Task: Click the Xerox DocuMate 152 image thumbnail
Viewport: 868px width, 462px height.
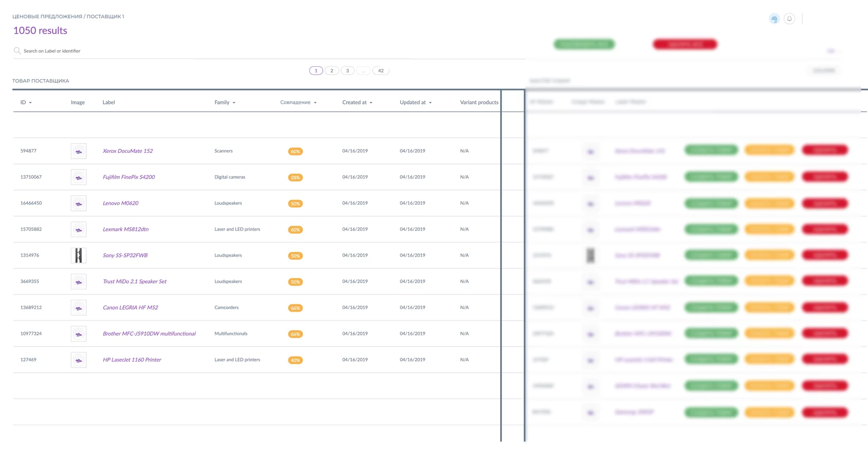Action: [x=79, y=151]
